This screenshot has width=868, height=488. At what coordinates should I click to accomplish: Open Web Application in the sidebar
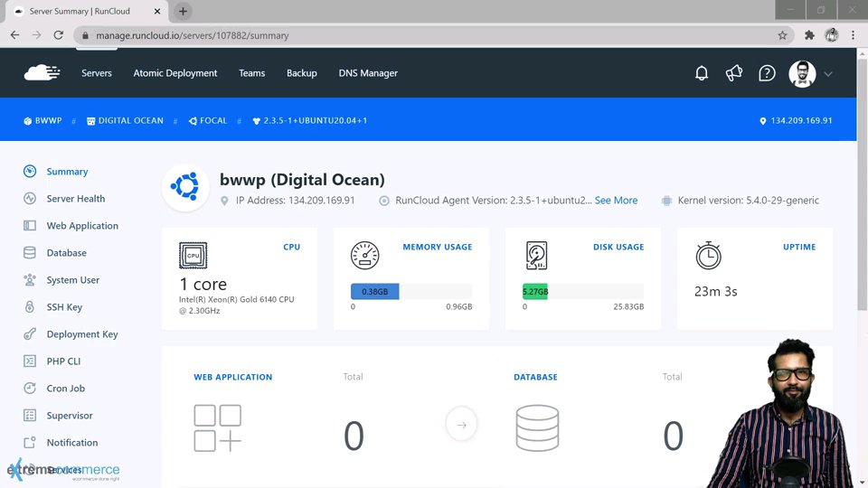tap(82, 226)
